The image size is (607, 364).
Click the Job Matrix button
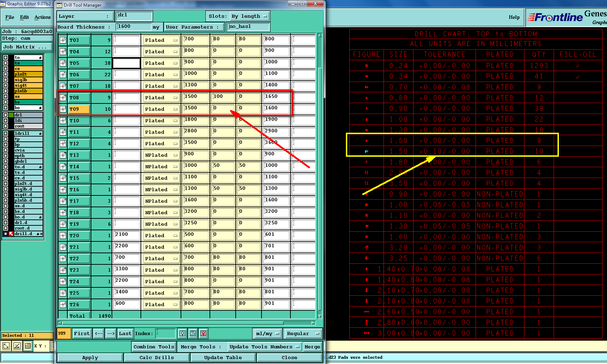(x=27, y=47)
